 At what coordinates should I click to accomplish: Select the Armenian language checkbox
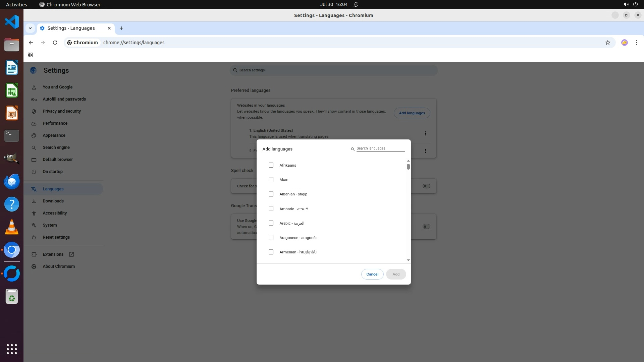(271, 252)
